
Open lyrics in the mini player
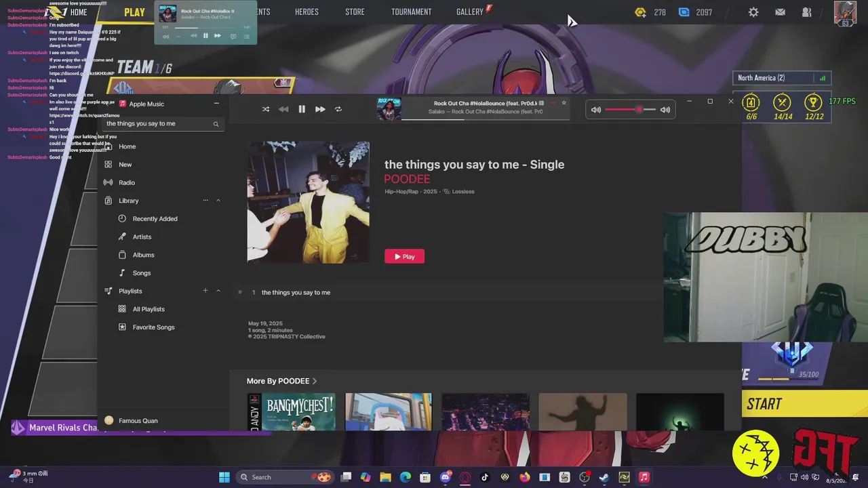[x=233, y=36]
